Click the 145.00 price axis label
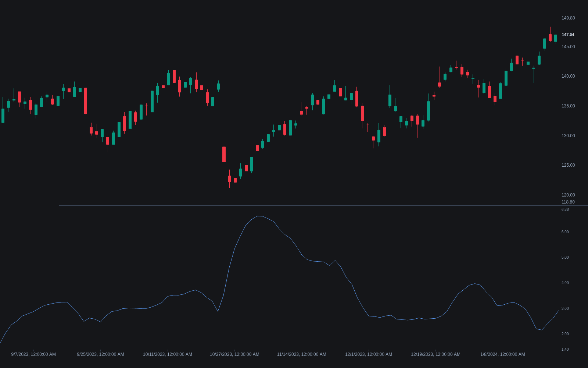The height and width of the screenshot is (368, 588). (568, 47)
